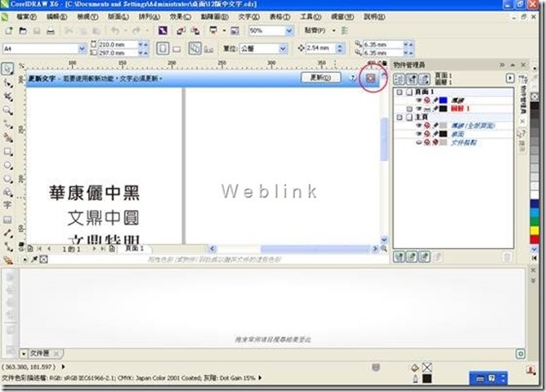This screenshot has height=392, width=546.
Task: Click the Print icon in toolbar
Action: point(51,31)
